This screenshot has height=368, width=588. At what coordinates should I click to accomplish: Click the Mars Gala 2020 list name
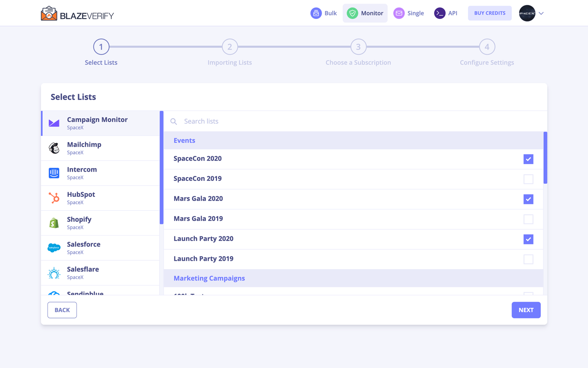click(198, 199)
